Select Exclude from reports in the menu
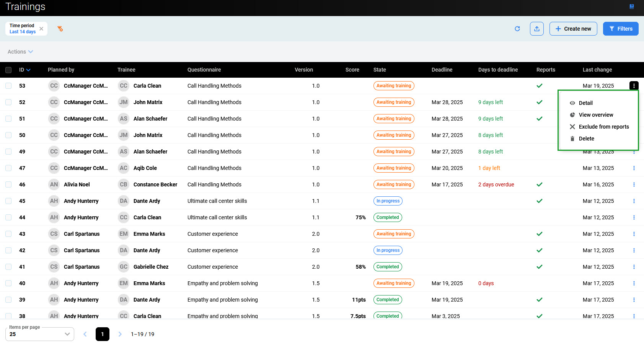This screenshot has width=644, height=346. pyautogui.click(x=603, y=127)
